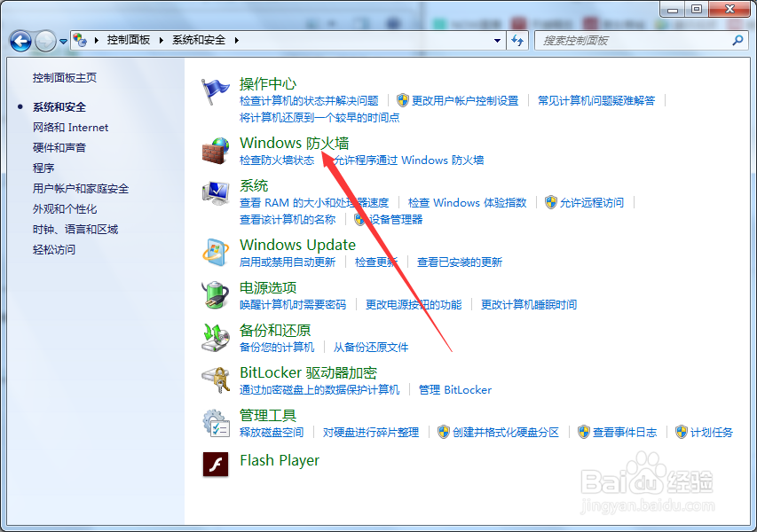The image size is (757, 532).
Task: Open the address bar history dropdown
Action: click(498, 40)
